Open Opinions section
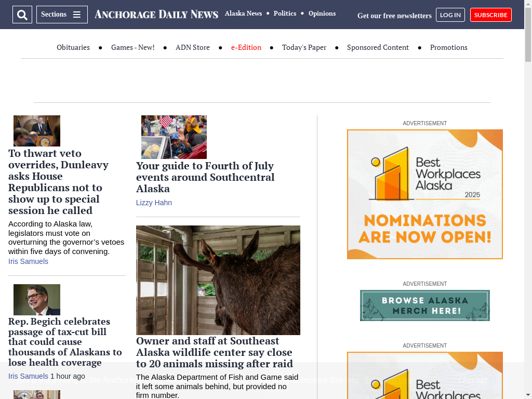This screenshot has width=532, height=399. 322,14
